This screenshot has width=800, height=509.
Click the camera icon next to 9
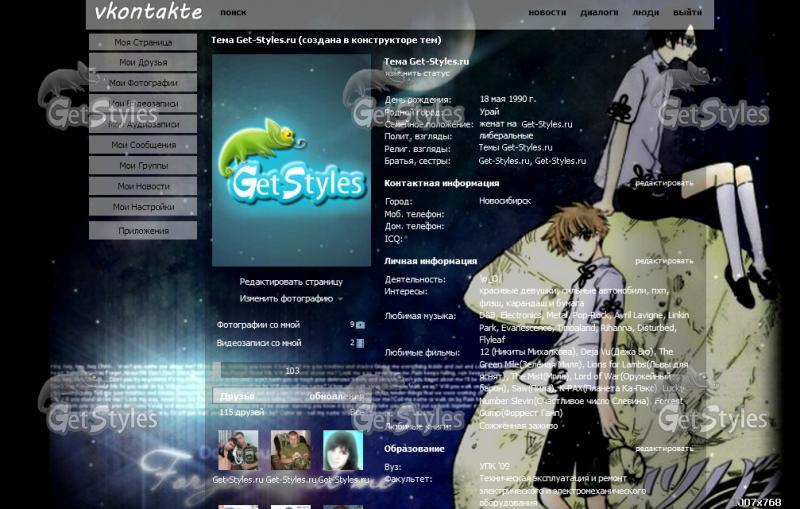click(x=360, y=325)
